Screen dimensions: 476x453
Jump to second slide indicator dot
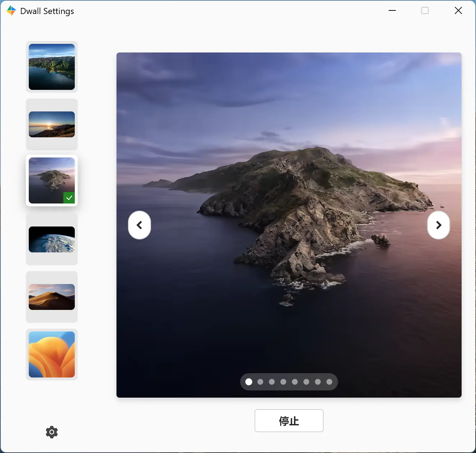point(260,382)
